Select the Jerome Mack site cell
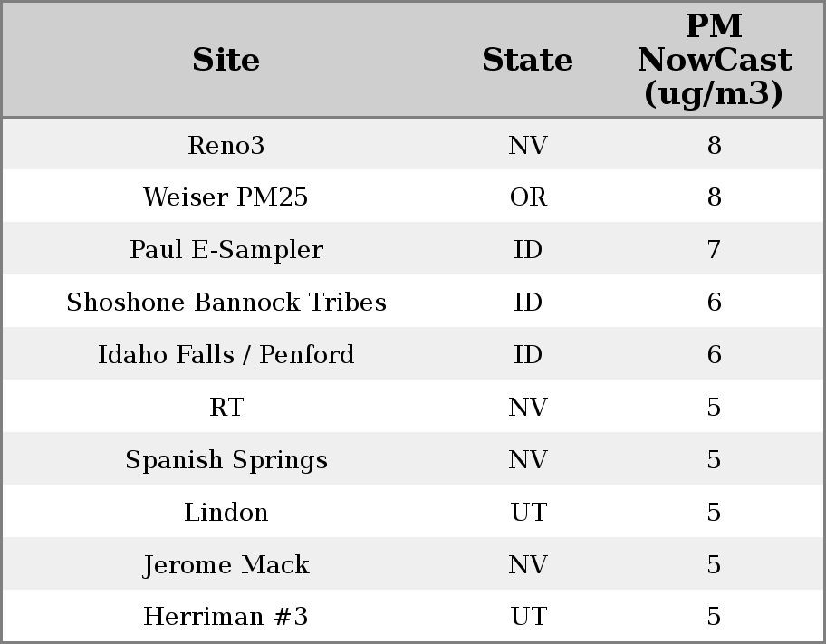Screen dimensions: 826x644 (226, 565)
